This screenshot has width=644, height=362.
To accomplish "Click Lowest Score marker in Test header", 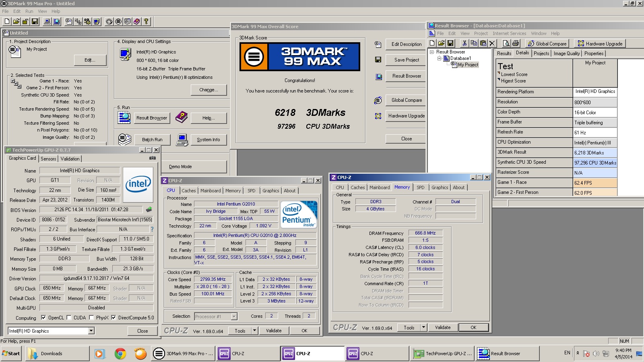I will point(499,73).
